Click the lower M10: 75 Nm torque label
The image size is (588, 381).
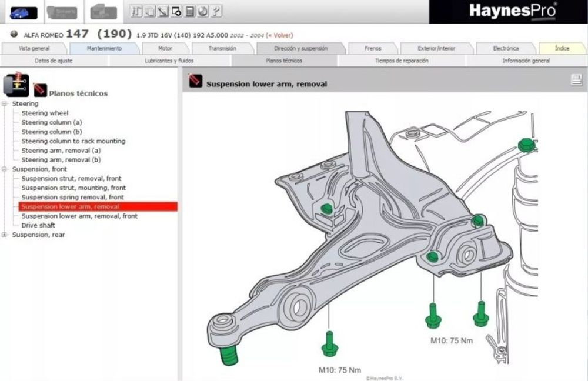click(340, 370)
